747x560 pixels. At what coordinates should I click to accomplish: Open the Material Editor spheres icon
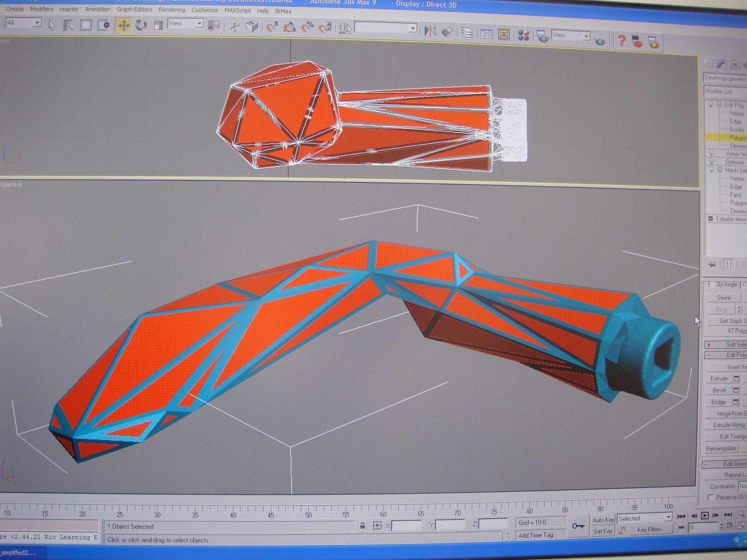coord(523,35)
